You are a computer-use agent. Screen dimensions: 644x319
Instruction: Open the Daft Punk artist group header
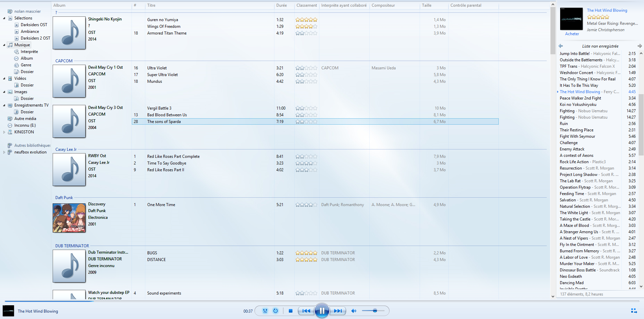tap(64, 198)
